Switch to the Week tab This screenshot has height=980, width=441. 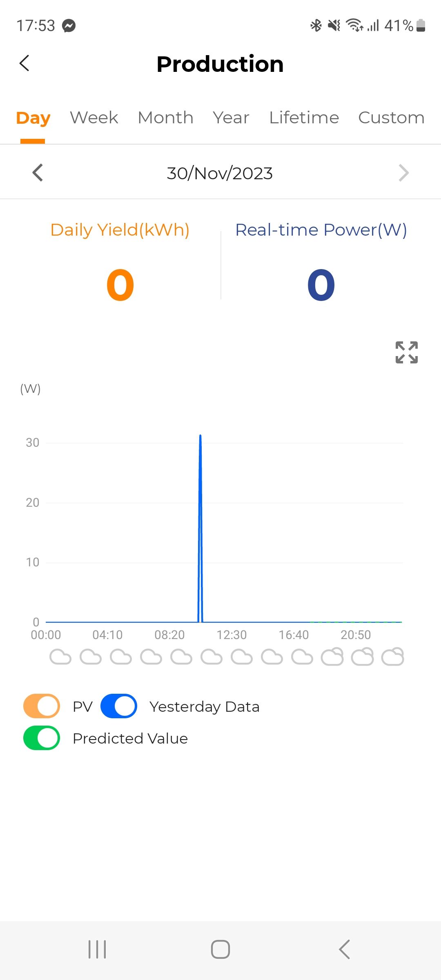tap(94, 118)
